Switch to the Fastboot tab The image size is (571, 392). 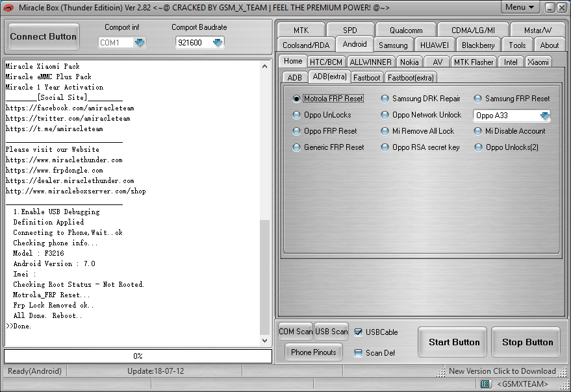point(366,77)
